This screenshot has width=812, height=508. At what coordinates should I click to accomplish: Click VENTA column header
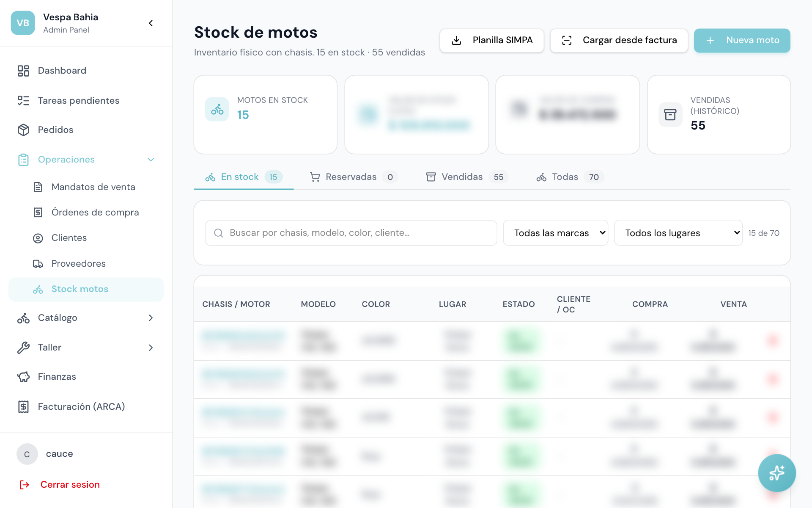[734, 304]
